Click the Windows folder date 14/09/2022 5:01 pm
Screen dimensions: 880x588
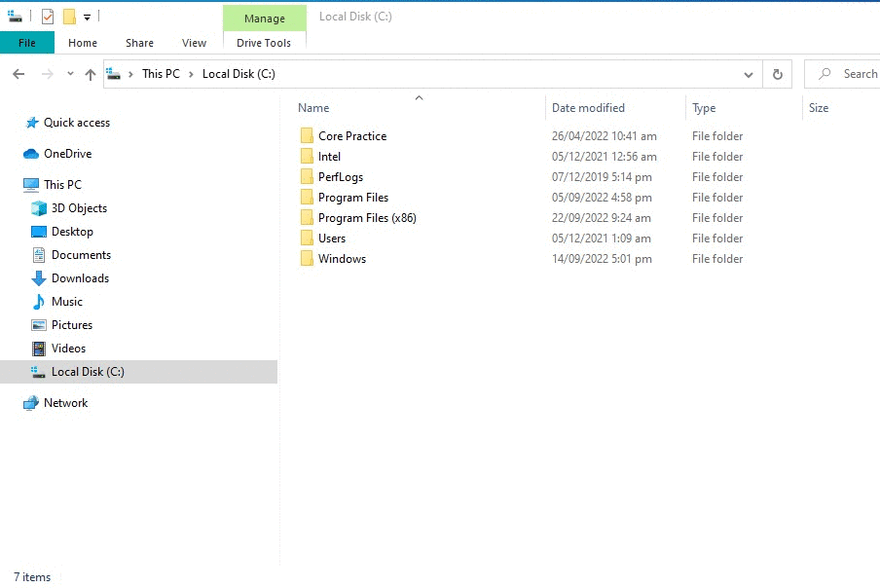[x=602, y=259]
